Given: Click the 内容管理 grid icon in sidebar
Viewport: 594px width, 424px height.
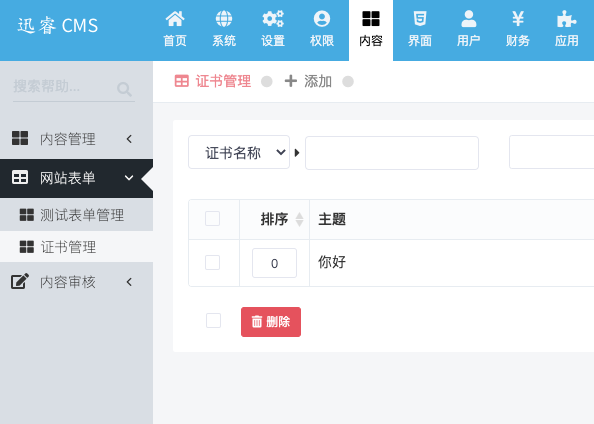Looking at the screenshot, I should tap(20, 138).
